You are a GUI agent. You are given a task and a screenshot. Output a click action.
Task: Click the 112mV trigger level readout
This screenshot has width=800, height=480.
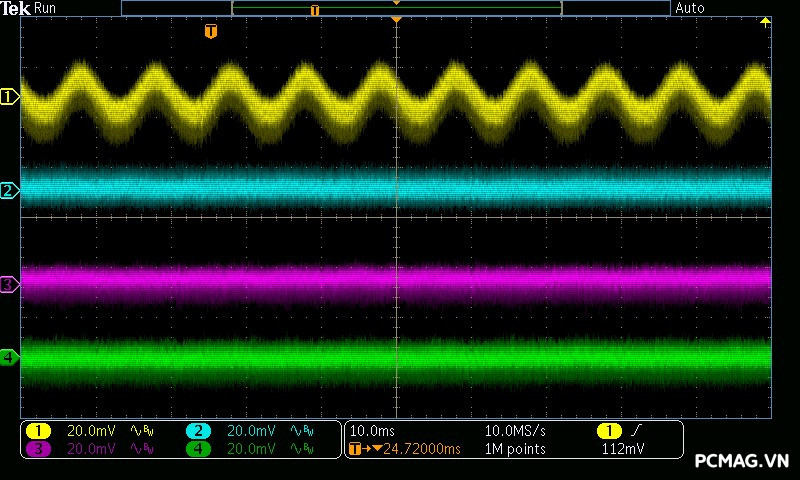coord(622,449)
